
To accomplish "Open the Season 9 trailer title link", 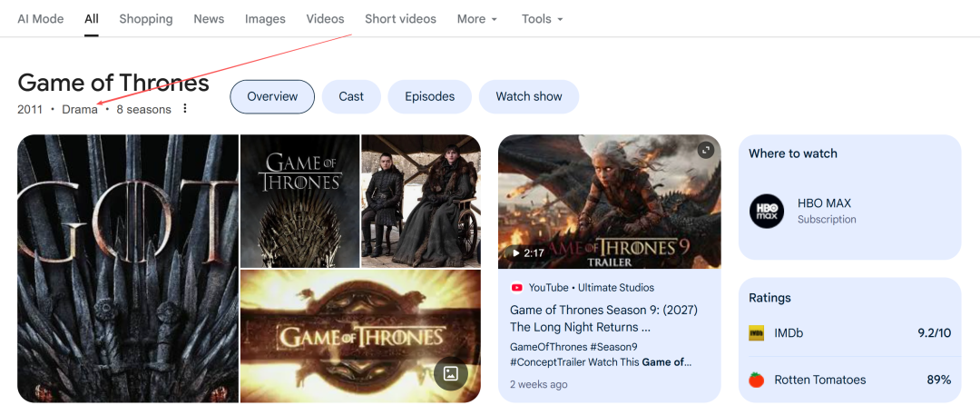I will (603, 319).
